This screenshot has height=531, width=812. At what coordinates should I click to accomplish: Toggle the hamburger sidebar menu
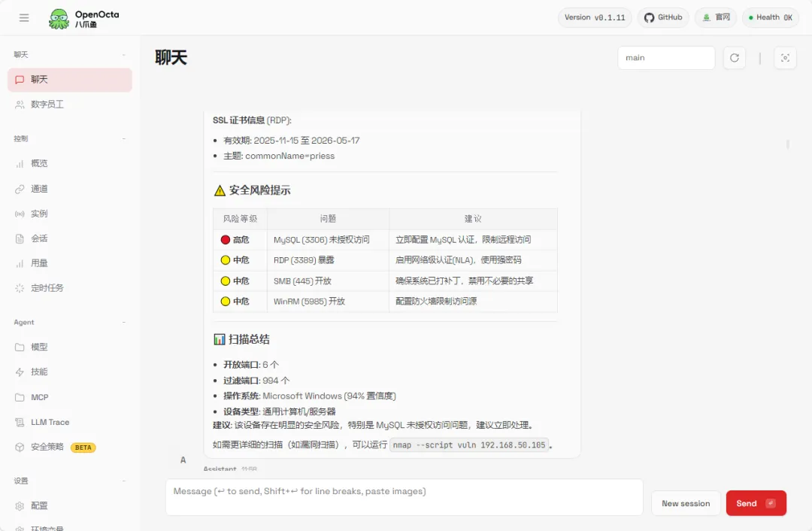click(x=24, y=17)
